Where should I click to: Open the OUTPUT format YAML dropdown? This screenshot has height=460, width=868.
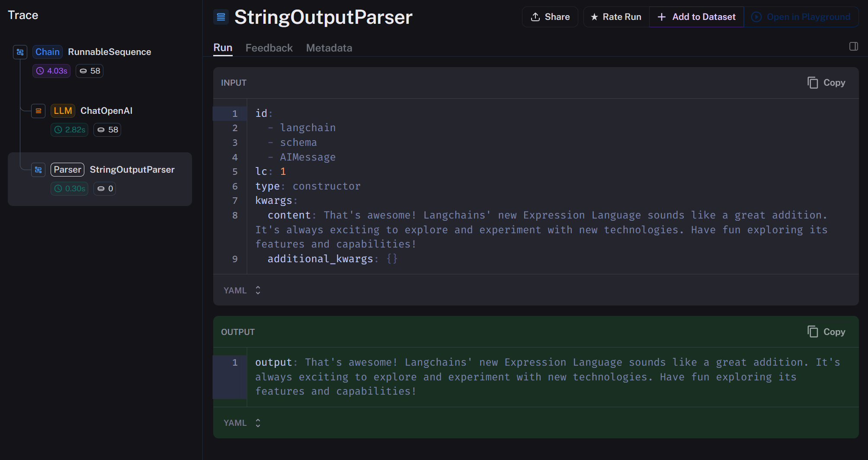tap(242, 423)
